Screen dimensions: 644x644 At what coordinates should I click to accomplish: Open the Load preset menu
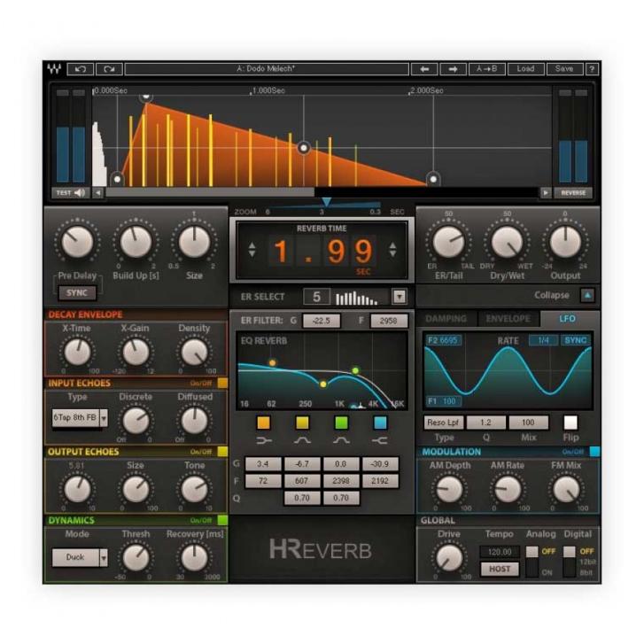525,69
